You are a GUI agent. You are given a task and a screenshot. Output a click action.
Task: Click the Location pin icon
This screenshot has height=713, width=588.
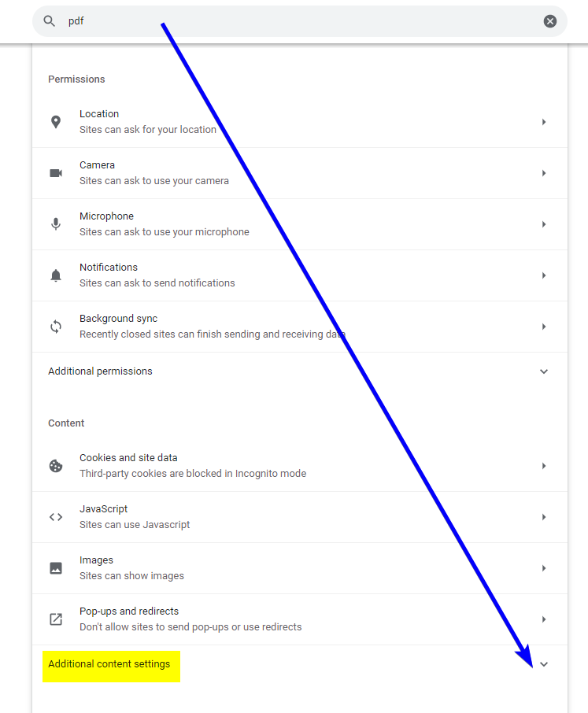pos(55,122)
